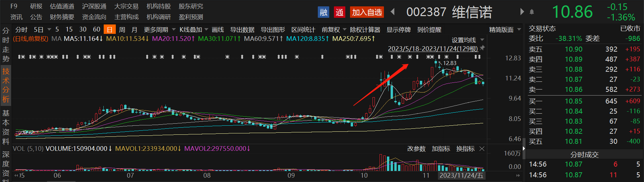Screen dimensions: 644x182
Task: Click 导出数据 export data
Action: click(242, 29)
